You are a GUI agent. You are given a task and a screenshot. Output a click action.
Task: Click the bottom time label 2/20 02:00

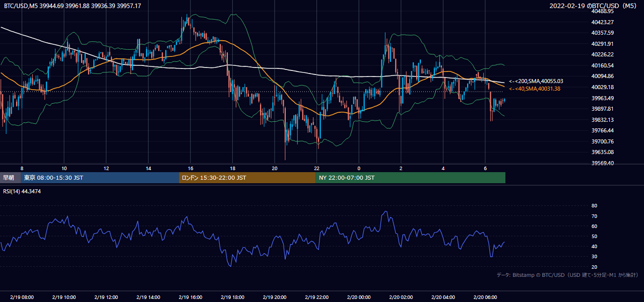tap(401, 297)
